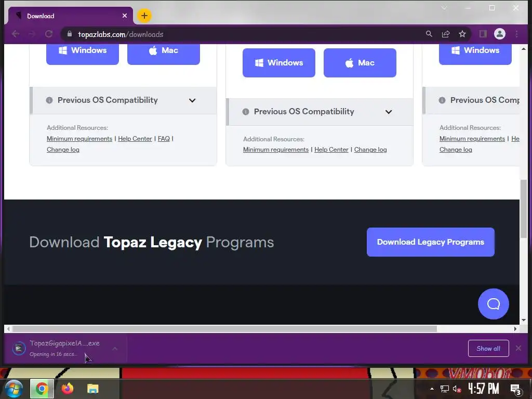Open Change log link in first card
Image resolution: width=532 pixels, height=399 pixels.
coord(63,150)
